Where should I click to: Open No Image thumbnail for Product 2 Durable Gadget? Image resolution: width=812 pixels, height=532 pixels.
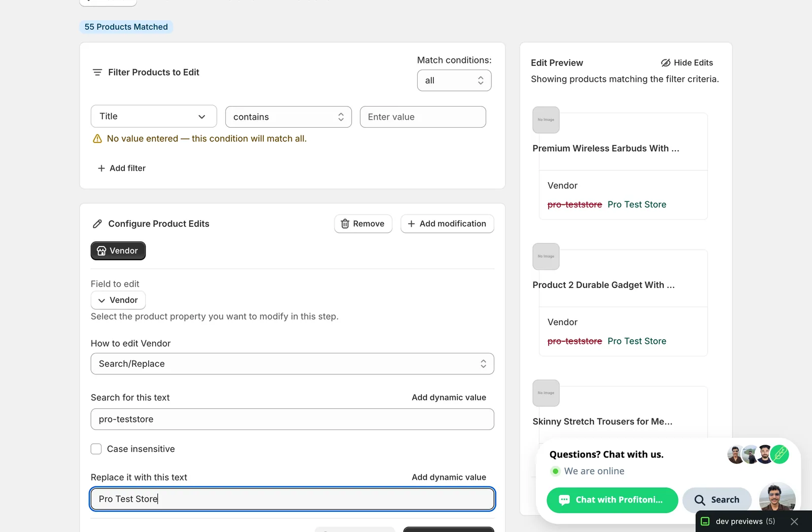click(x=546, y=257)
